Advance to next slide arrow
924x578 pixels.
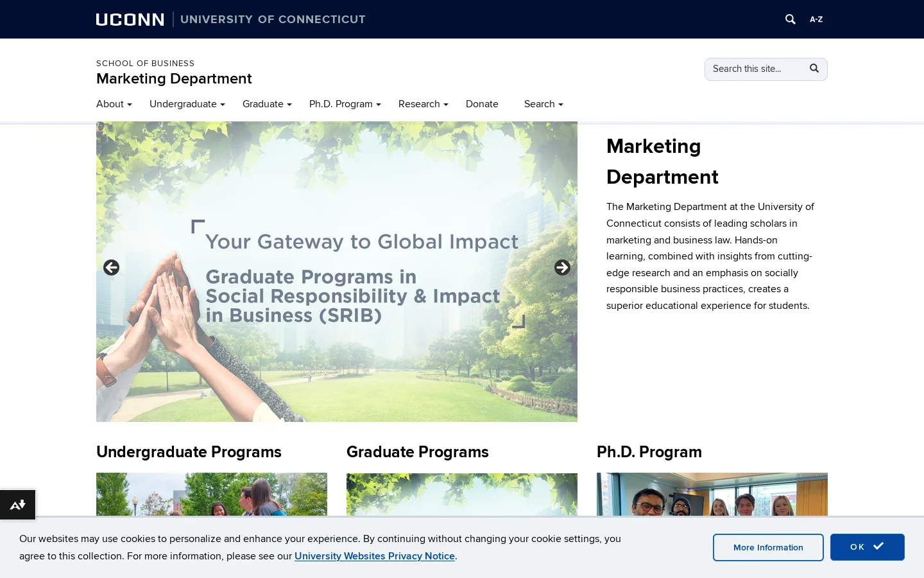tap(562, 267)
